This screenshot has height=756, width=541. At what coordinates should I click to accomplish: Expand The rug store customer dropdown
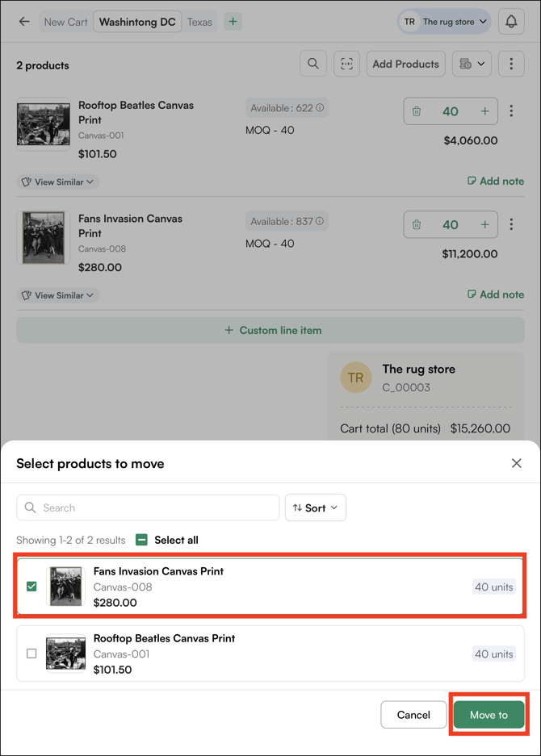[444, 22]
